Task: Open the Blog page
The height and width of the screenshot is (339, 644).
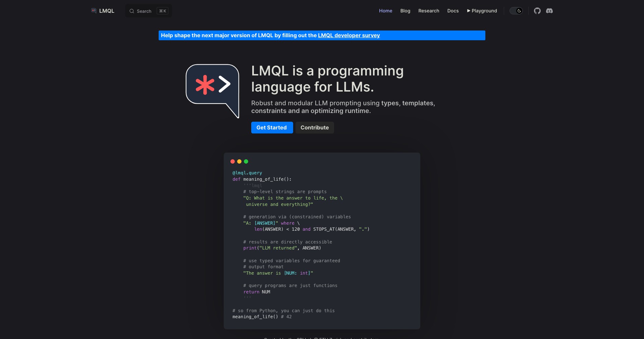Action: pyautogui.click(x=405, y=11)
